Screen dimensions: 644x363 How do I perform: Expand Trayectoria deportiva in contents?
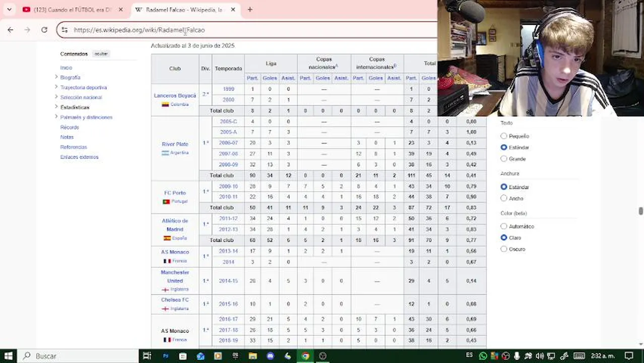coord(56,87)
